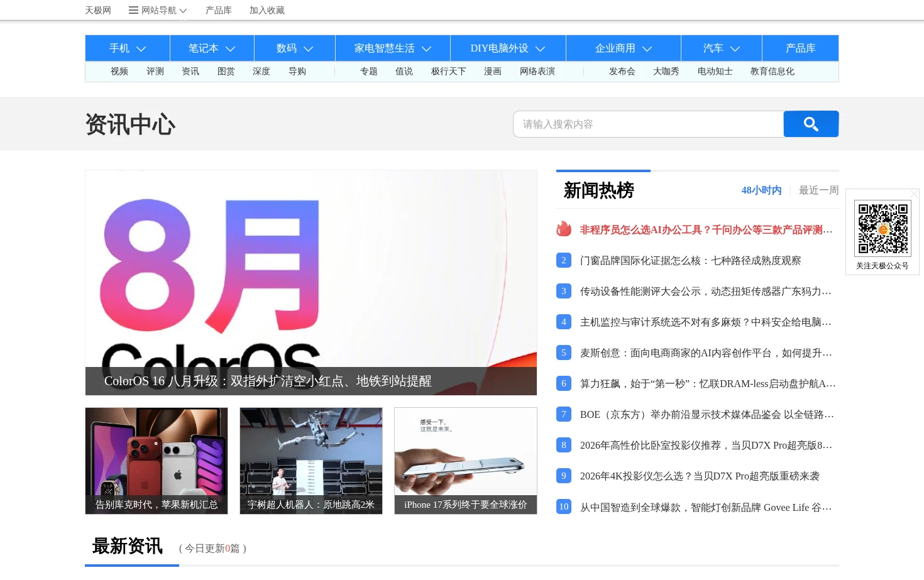The height and width of the screenshot is (580, 924).
Task: Open 2026年4K投影仪怎么选 article
Action: (700, 476)
